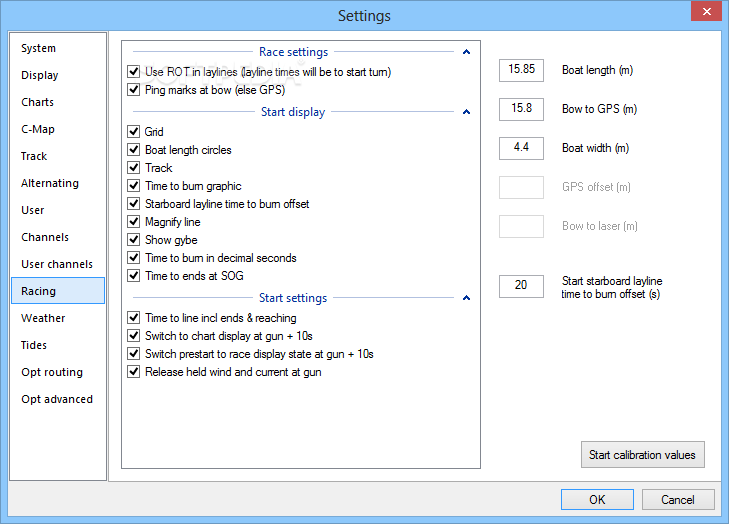Click Start calibration values button
This screenshot has height=524, width=729.
[x=643, y=455]
